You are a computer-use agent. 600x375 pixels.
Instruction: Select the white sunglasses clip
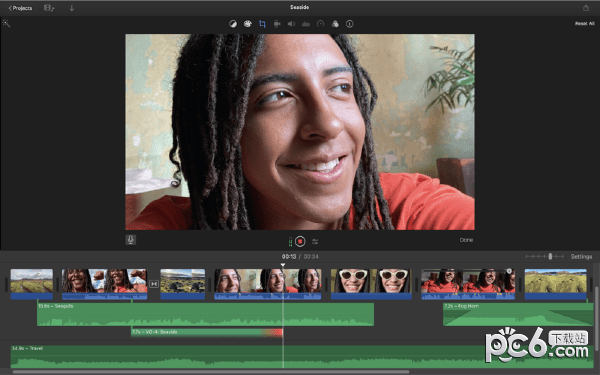pos(371,284)
